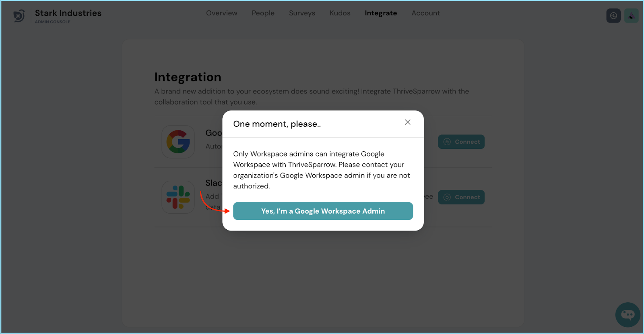Connect the Slack integration
The width and height of the screenshot is (644, 334).
461,197
